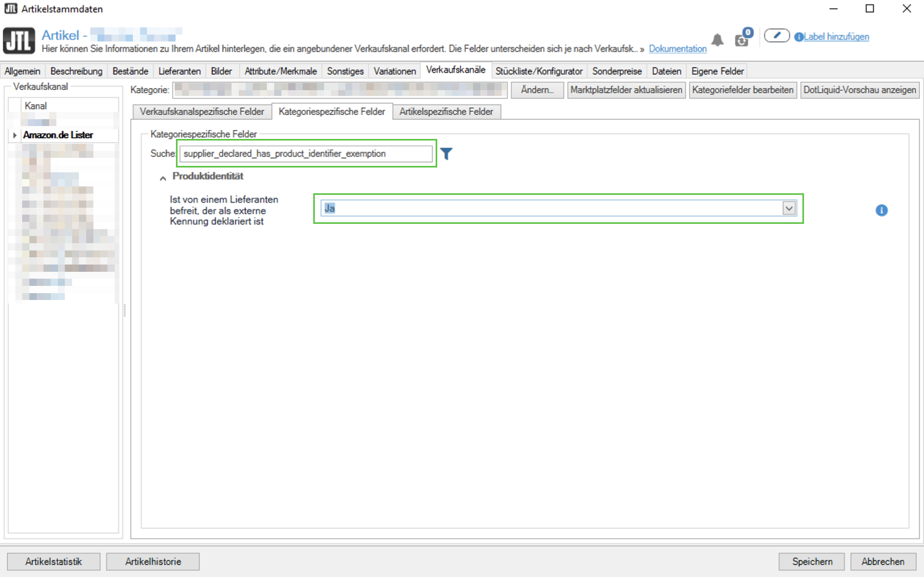The width and height of the screenshot is (924, 577).
Task: Click the Label hinzufügen link
Action: [x=836, y=37]
